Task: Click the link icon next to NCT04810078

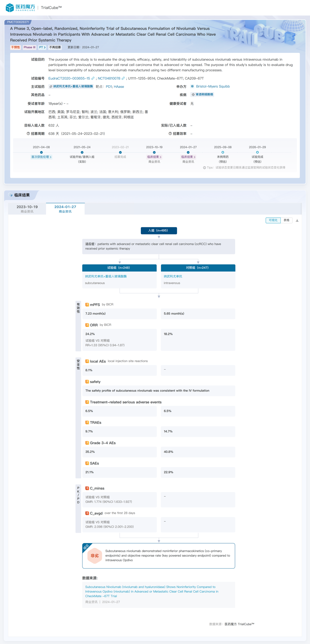Action: pos(123,78)
